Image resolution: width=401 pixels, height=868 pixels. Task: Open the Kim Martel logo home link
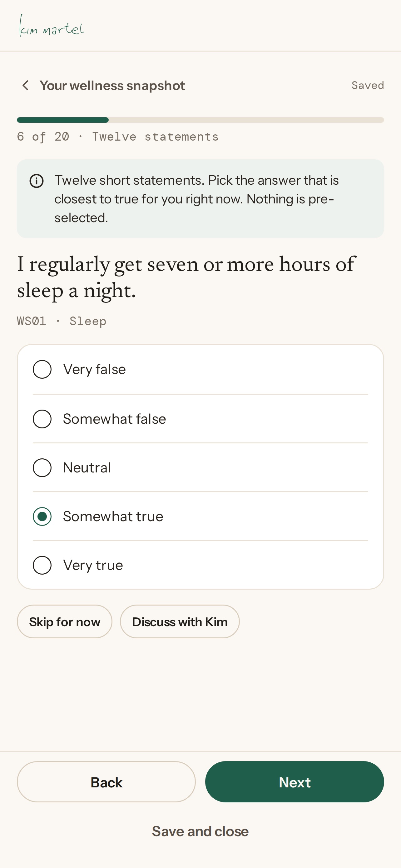coord(52,26)
